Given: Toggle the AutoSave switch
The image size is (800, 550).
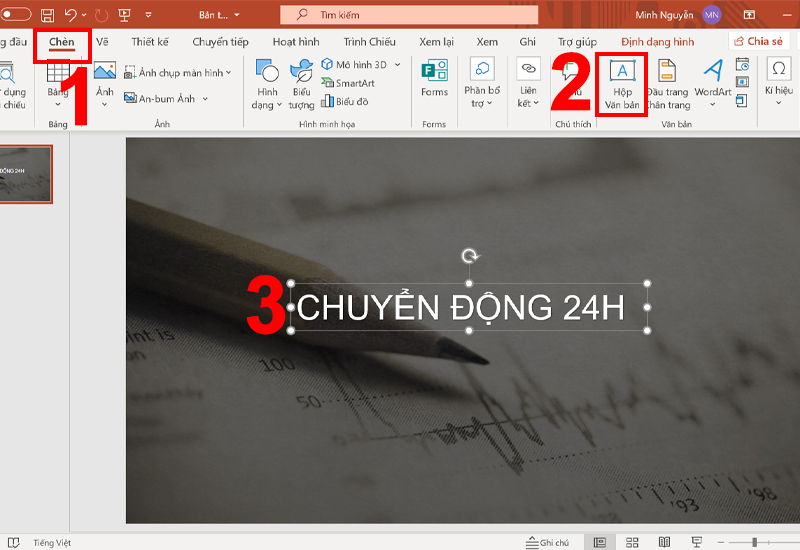Looking at the screenshot, I should [x=15, y=14].
